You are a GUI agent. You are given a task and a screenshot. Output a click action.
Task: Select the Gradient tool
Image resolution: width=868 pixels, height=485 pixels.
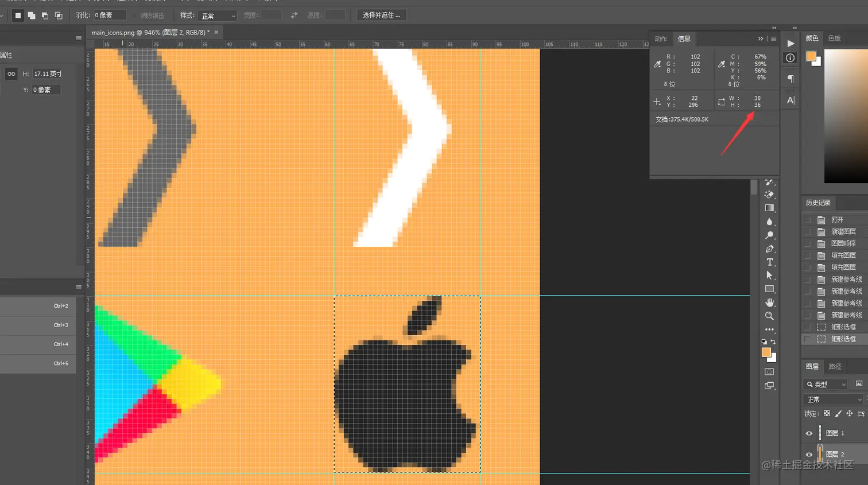(769, 208)
